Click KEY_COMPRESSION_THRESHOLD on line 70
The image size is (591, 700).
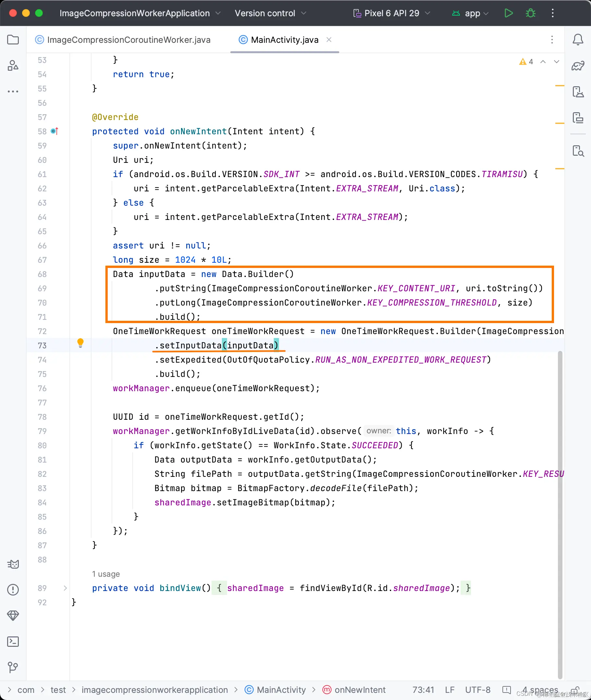pos(432,303)
